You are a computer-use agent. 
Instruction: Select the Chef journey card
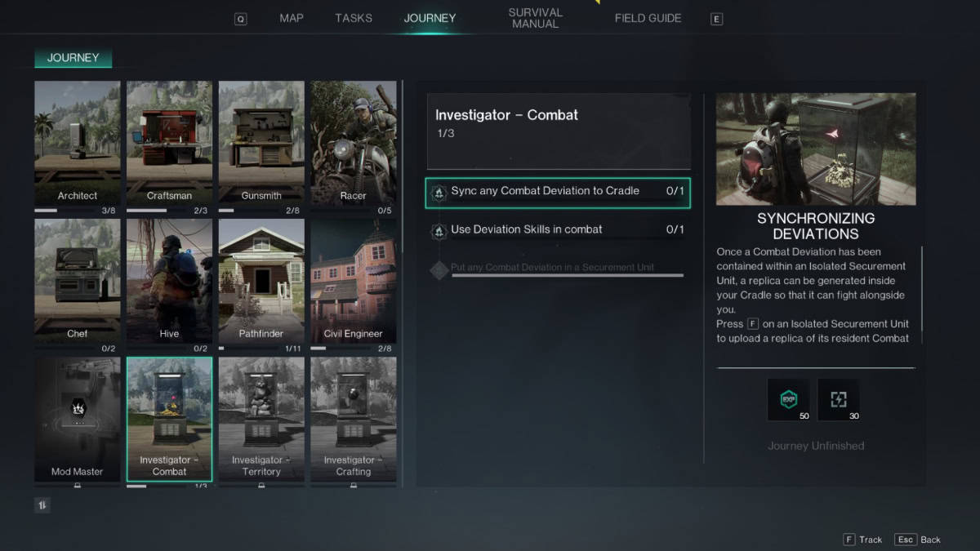pyautogui.click(x=77, y=282)
